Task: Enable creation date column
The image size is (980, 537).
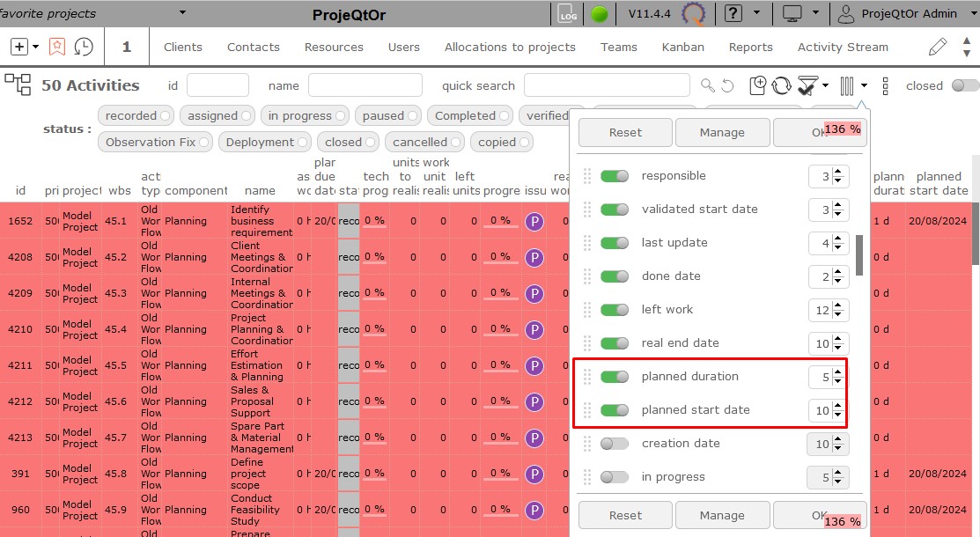Action: (615, 443)
